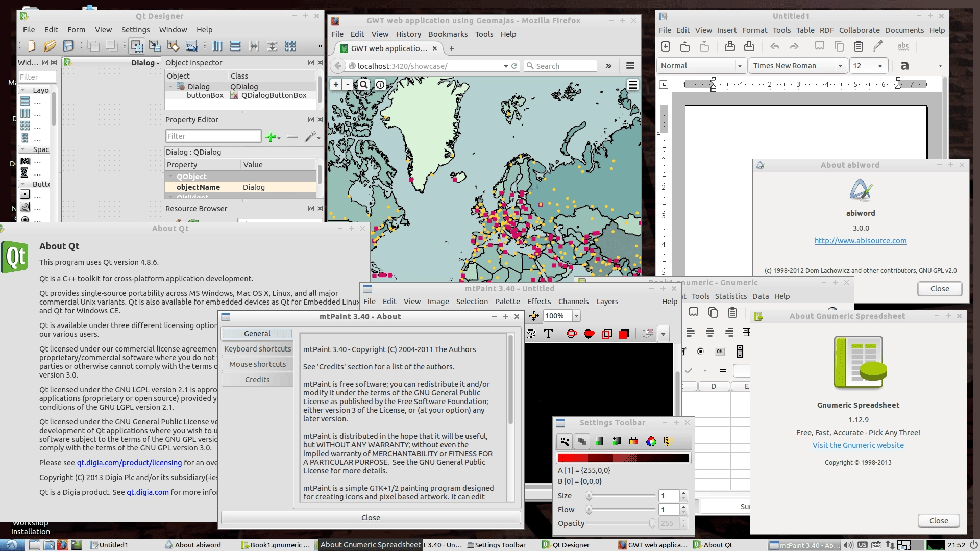This screenshot has height=551, width=980.
Task: Click the map zoom in plus button
Action: (x=336, y=85)
